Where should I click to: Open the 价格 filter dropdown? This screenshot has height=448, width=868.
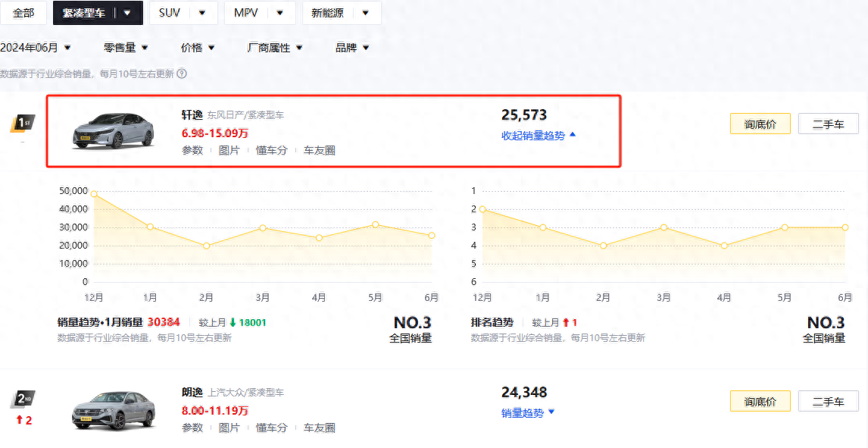[198, 48]
